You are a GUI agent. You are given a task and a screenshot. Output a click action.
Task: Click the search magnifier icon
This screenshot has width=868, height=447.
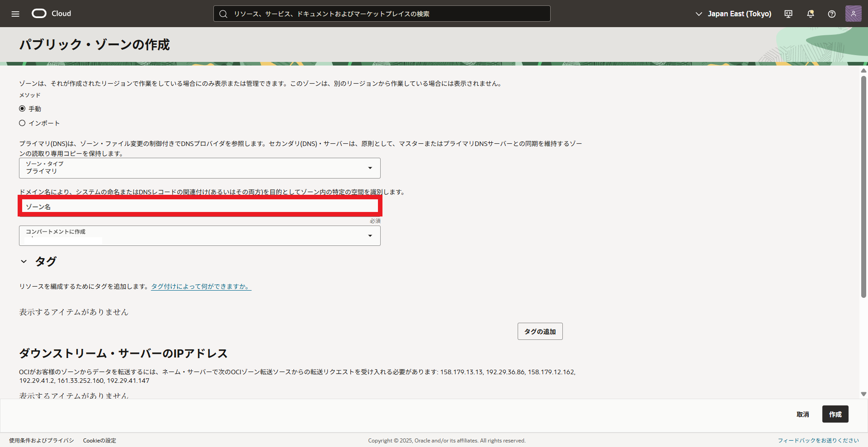(x=223, y=14)
